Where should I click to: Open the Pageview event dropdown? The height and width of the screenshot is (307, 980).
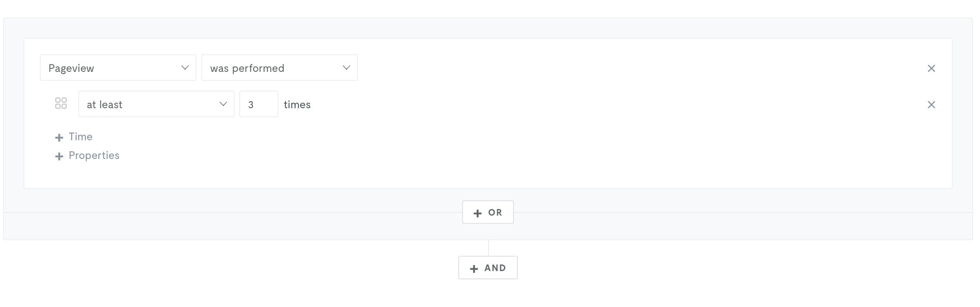click(118, 68)
